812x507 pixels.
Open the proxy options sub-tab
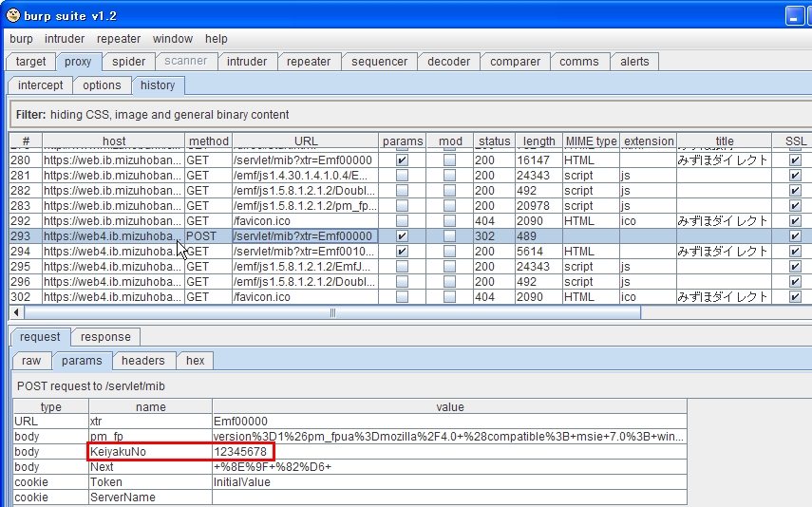coord(102,85)
